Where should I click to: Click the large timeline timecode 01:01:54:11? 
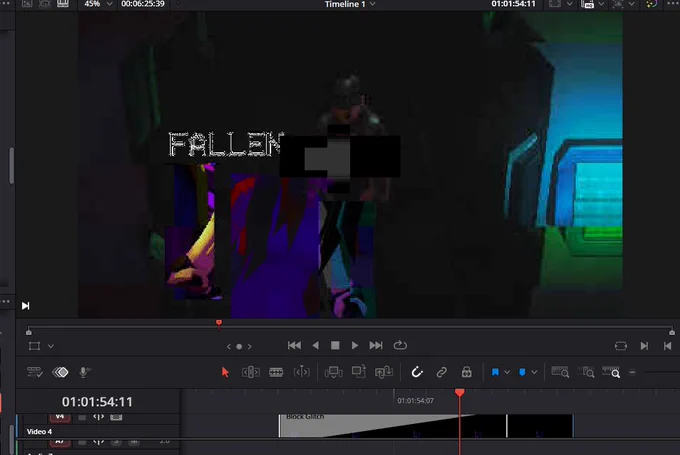(x=97, y=402)
